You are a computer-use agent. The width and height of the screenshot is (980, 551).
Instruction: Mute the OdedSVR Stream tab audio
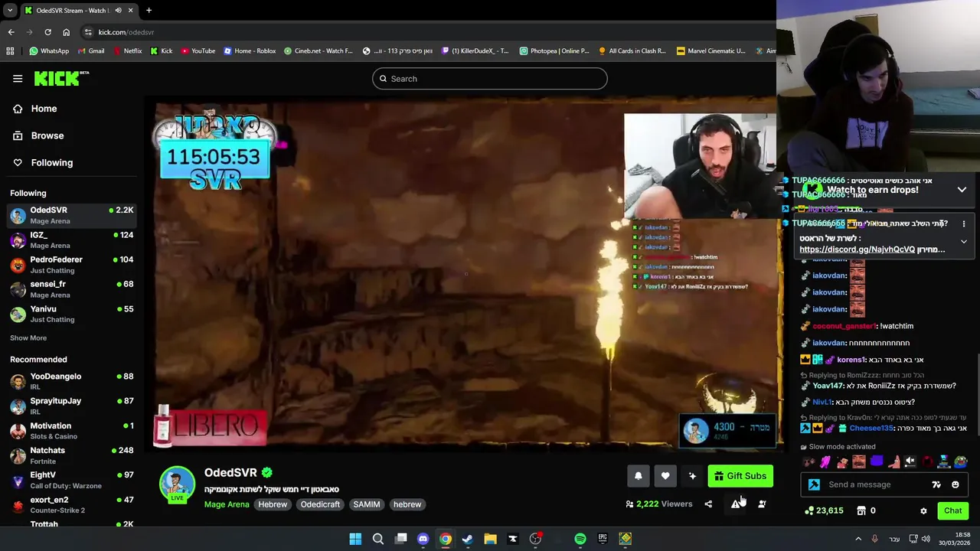118,11
